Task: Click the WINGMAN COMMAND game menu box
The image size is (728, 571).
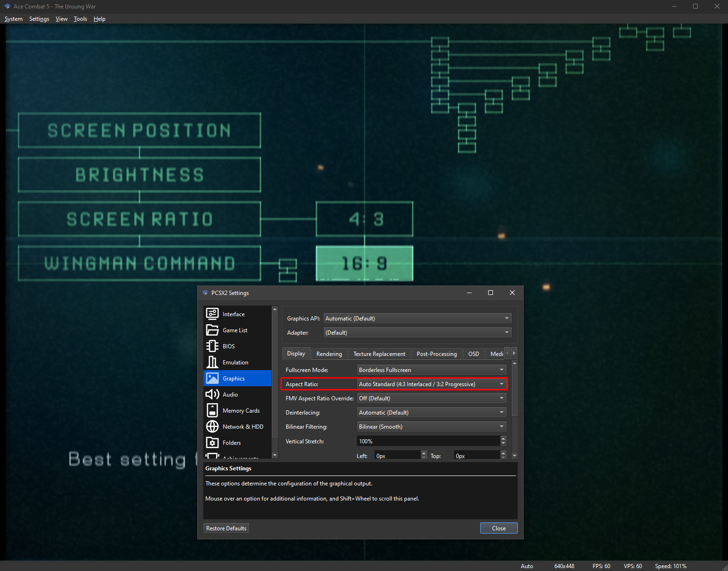Action: pyautogui.click(x=140, y=263)
